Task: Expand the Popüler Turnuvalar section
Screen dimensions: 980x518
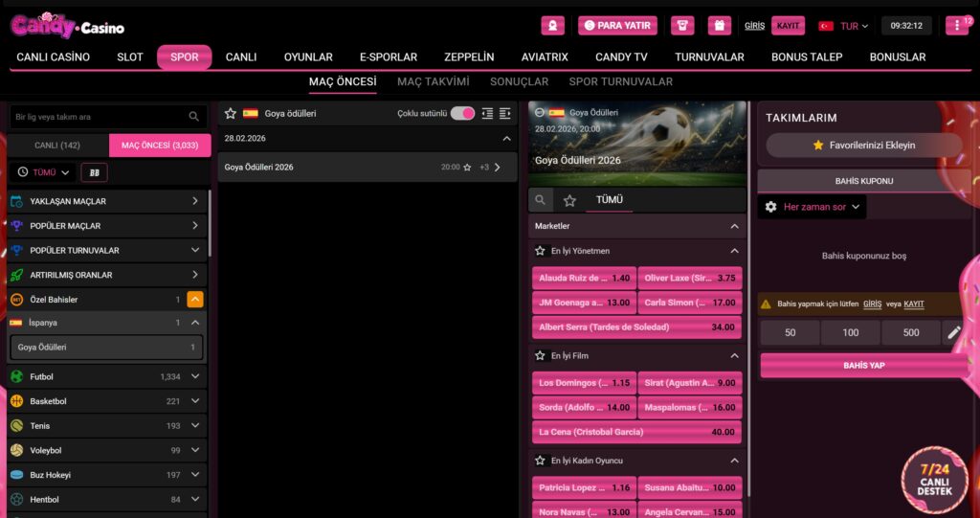Action: [195, 250]
